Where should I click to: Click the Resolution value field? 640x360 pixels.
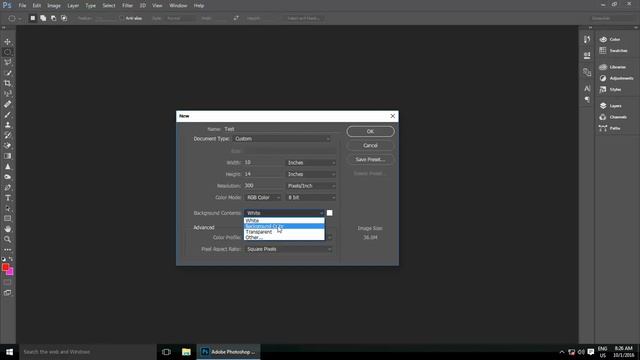263,186
